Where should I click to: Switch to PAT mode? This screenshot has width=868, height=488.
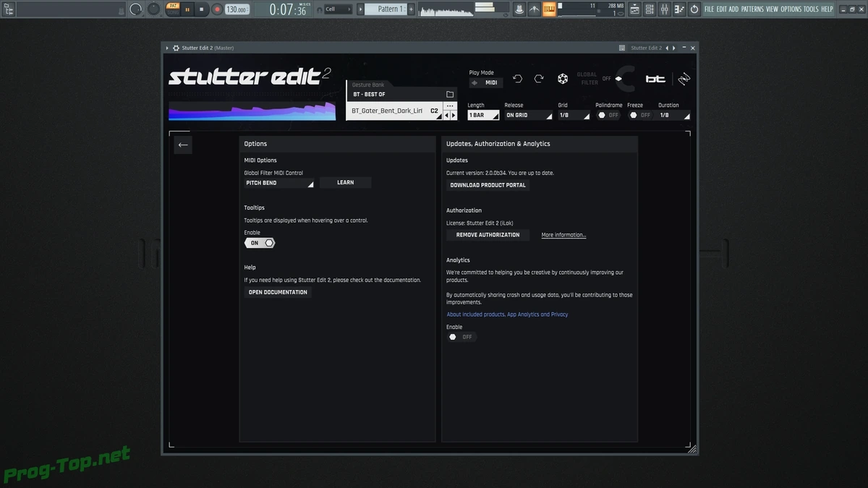[173, 6]
